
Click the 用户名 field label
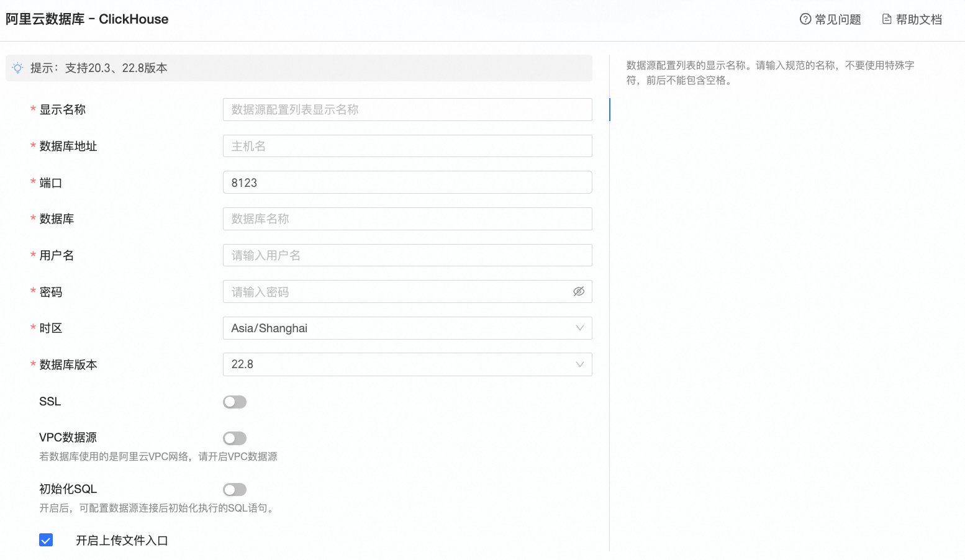[x=57, y=255]
